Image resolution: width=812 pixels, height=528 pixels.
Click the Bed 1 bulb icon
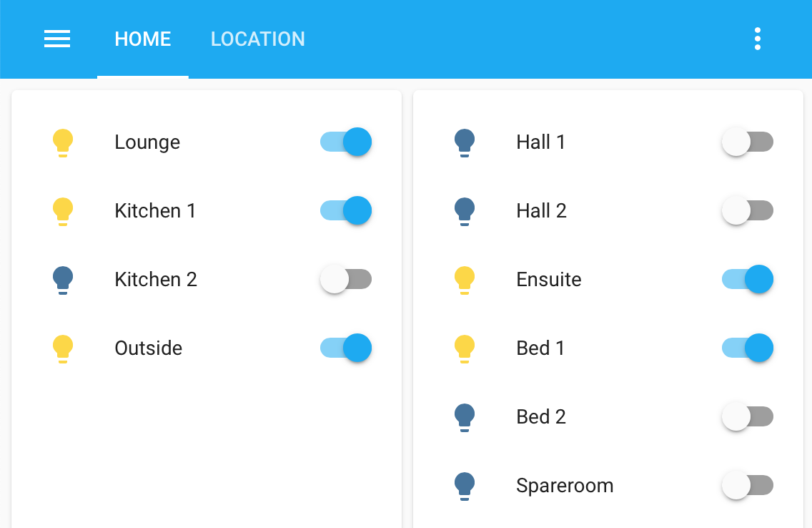[x=465, y=348]
